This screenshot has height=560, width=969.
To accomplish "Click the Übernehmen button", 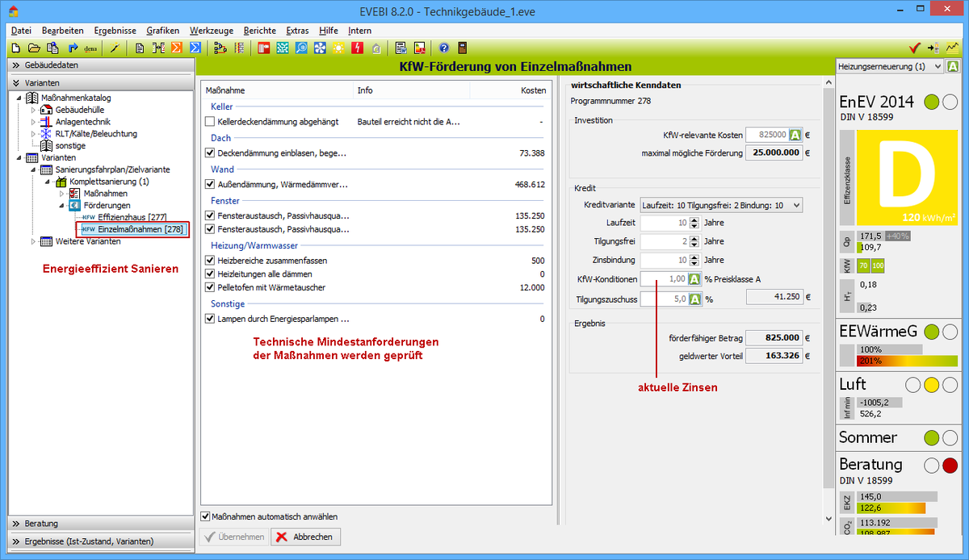I will pyautogui.click(x=234, y=537).
